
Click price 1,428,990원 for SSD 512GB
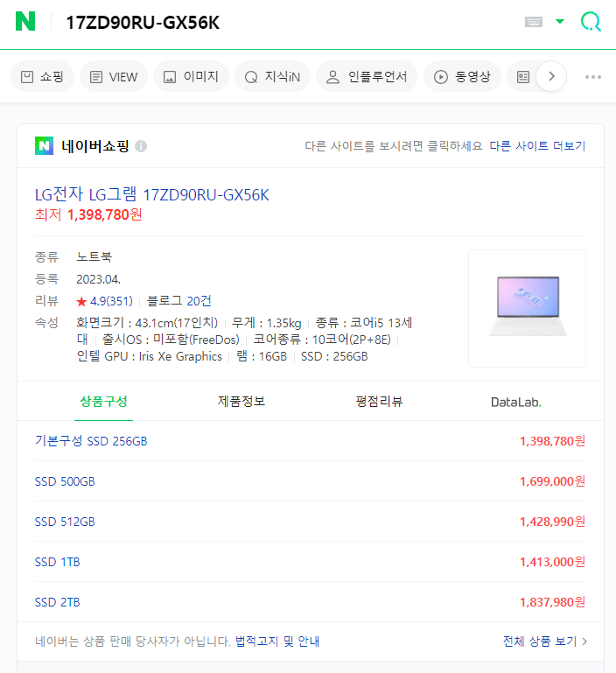click(x=552, y=522)
